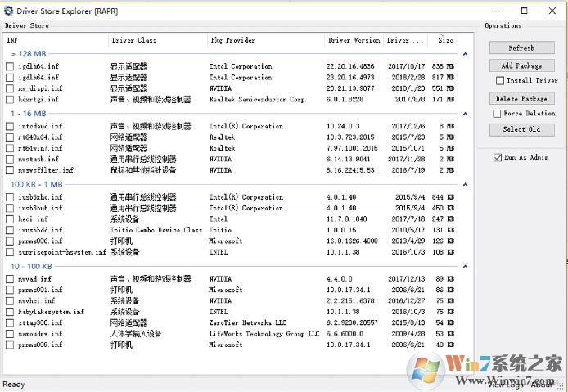Select sunrisepoint-hsystem.inf entry
The height and width of the screenshot is (392, 568).
62,252
